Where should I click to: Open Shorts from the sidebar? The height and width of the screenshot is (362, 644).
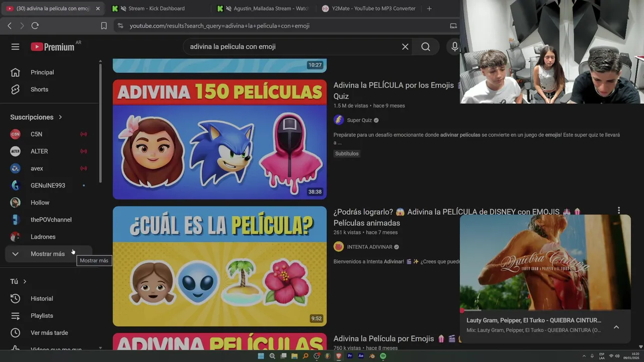pos(49,89)
